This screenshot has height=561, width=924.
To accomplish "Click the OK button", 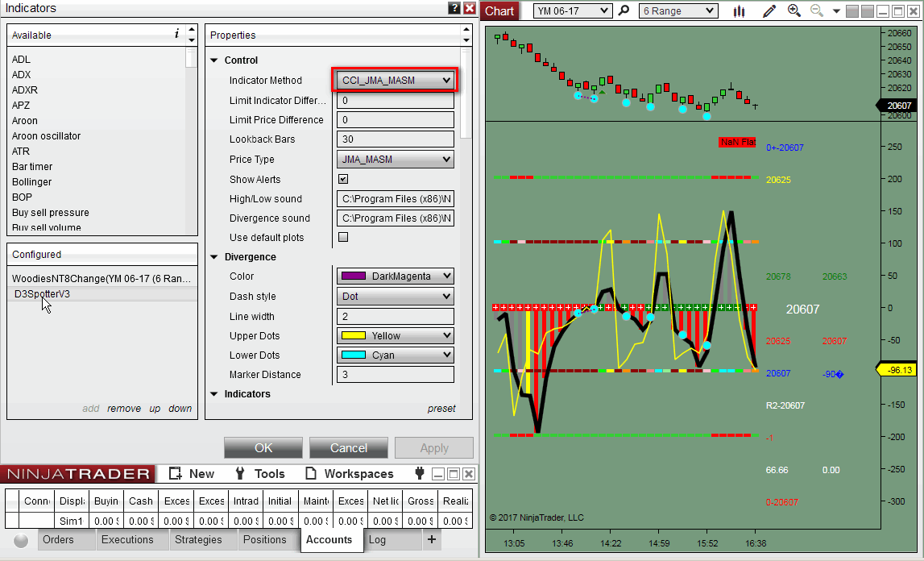I will 263,448.
